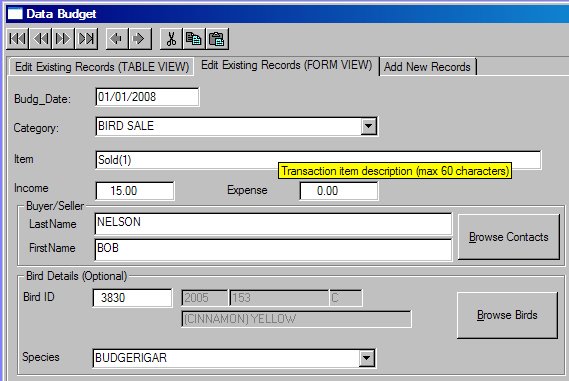Click the Category label

[x=36, y=128]
